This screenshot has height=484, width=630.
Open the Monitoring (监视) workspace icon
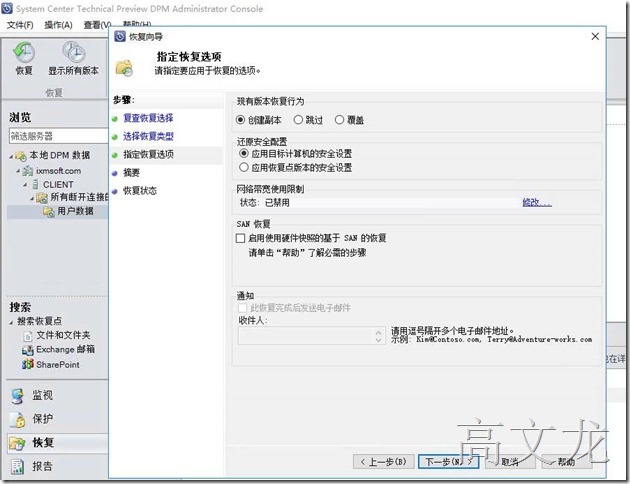pyautogui.click(x=18, y=396)
